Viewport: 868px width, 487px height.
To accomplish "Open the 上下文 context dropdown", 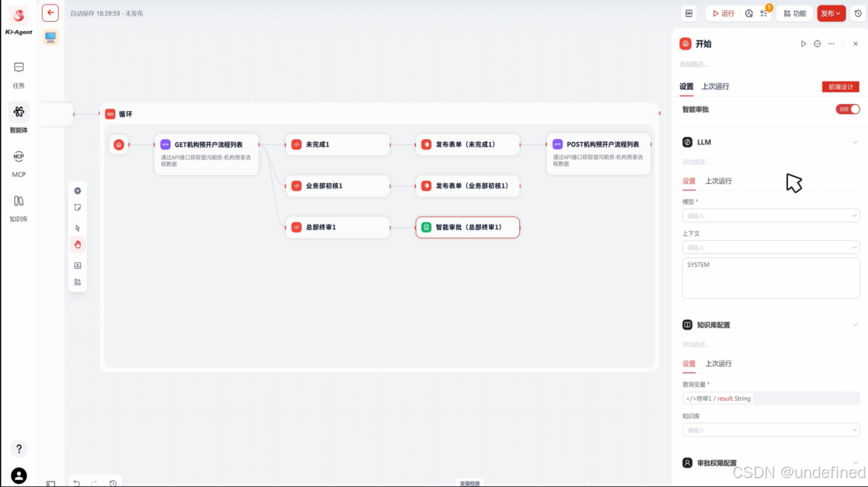I will (771, 247).
